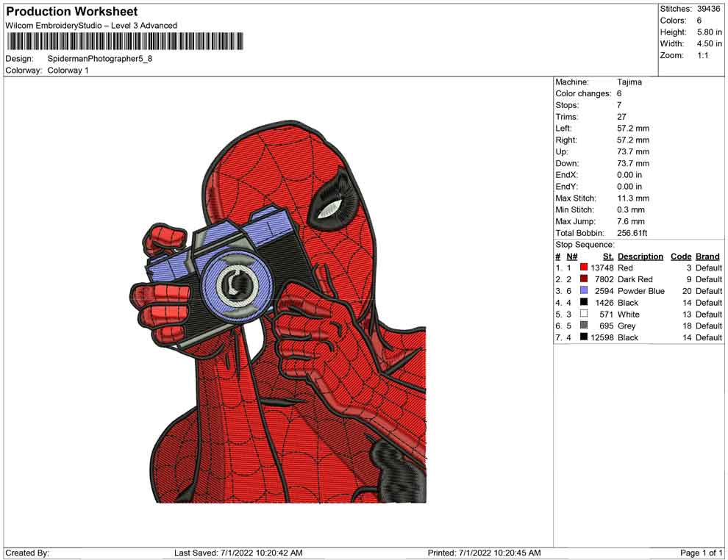Click the 'Color changes:' label
The width and height of the screenshot is (728, 560).
point(583,93)
